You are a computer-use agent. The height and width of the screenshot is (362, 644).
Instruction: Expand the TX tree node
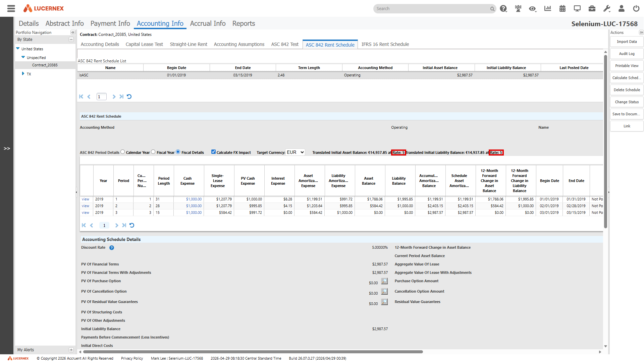click(x=23, y=73)
